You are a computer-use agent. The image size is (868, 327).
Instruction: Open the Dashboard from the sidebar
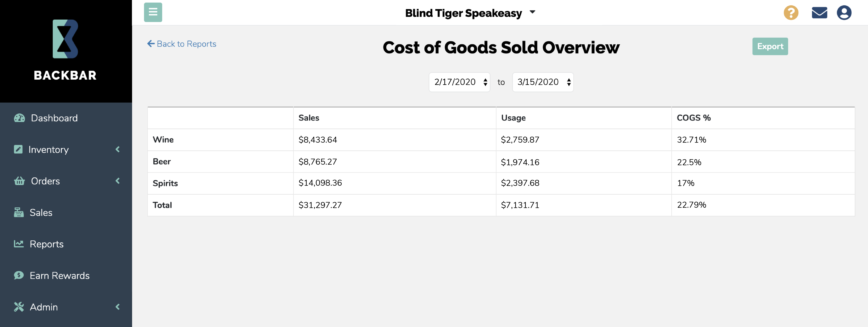click(x=54, y=118)
